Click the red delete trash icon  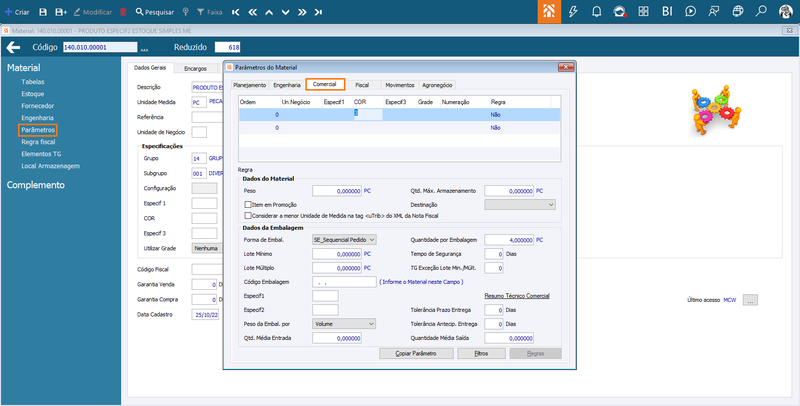click(123, 11)
